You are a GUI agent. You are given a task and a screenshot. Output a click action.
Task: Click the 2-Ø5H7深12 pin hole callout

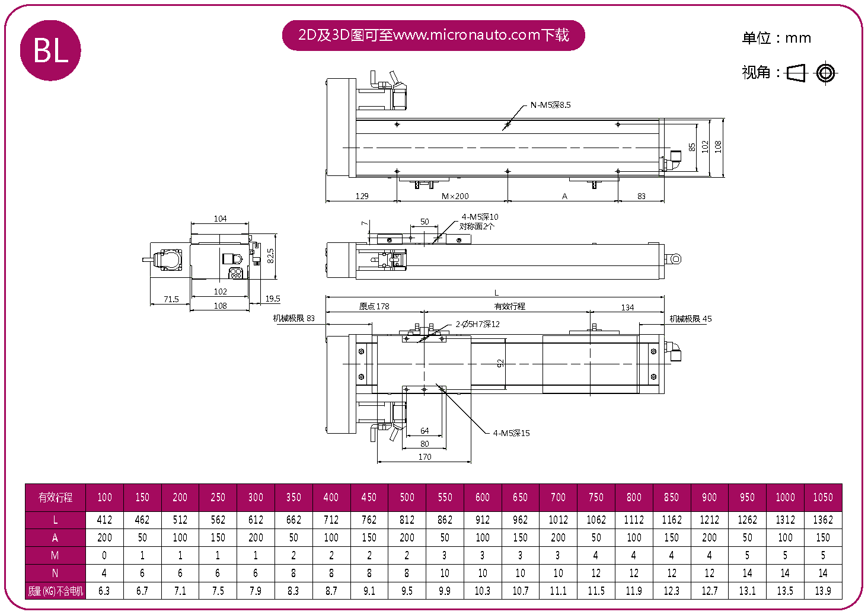(x=477, y=324)
